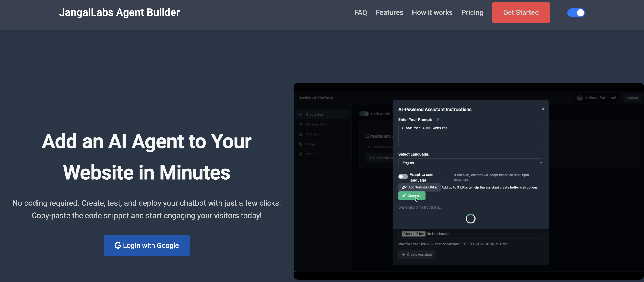Click the Google G logo icon

(x=118, y=245)
